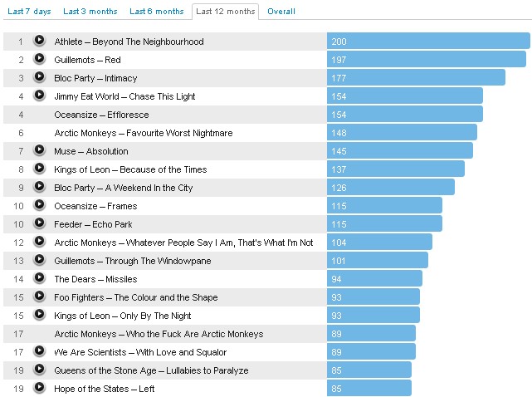Play Oceansize – Frames

39,205
